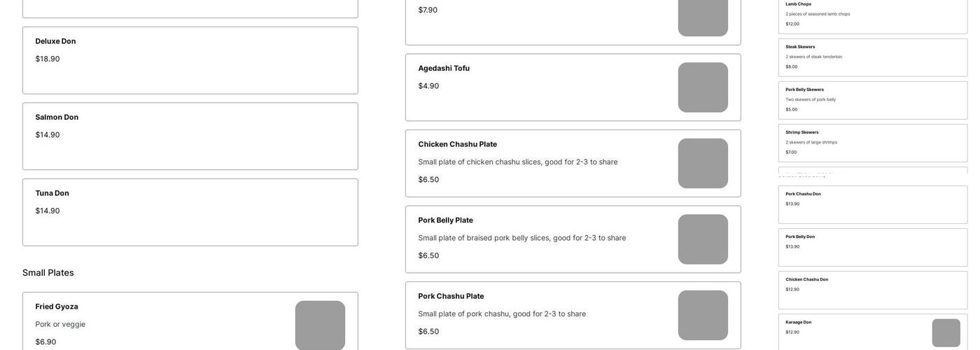Click the Pork Belly Plate thumbnail

click(x=703, y=239)
